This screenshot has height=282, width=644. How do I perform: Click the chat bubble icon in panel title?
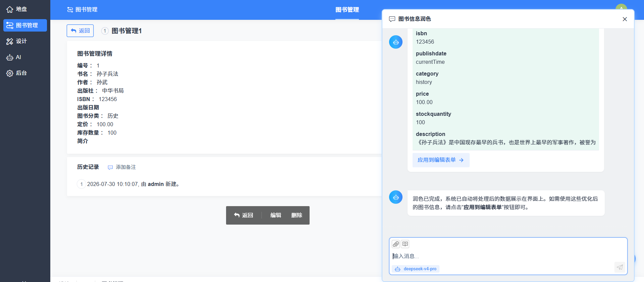click(392, 19)
